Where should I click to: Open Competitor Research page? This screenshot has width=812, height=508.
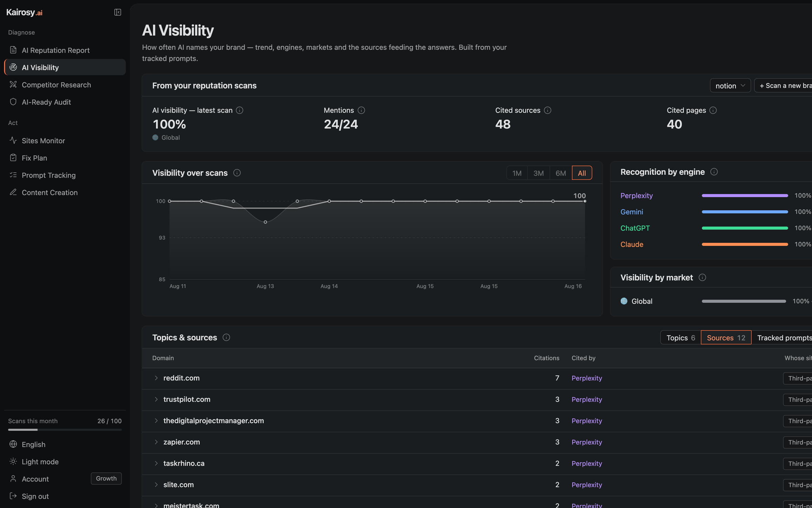click(x=65, y=85)
